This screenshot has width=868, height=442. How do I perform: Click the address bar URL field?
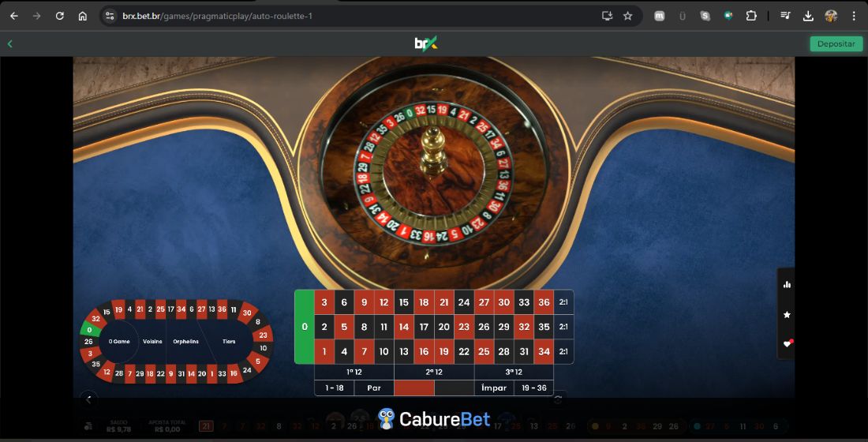pyautogui.click(x=354, y=16)
